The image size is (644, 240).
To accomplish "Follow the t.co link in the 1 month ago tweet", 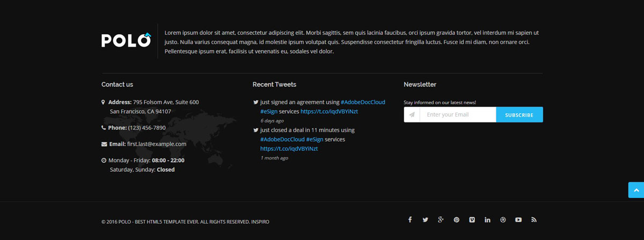I will tap(289, 148).
